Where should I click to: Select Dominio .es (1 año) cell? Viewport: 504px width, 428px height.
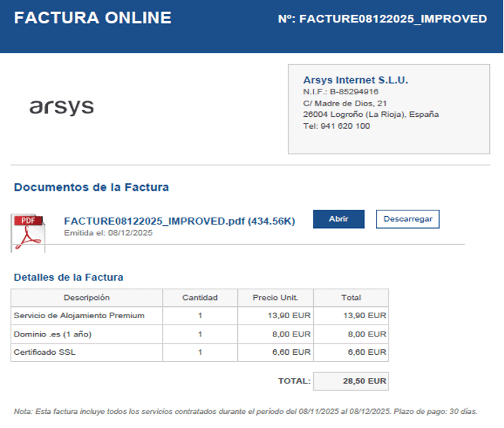click(x=87, y=334)
